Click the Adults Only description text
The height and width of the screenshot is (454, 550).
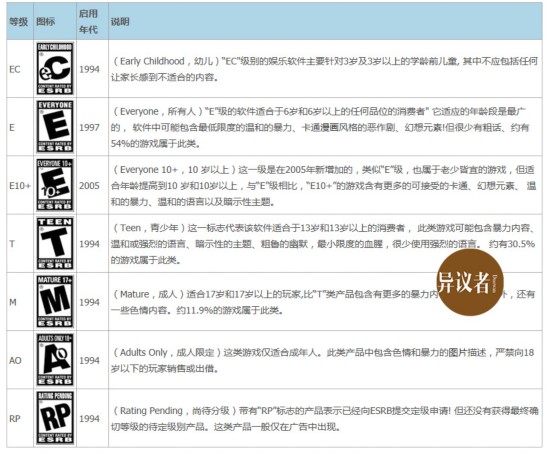coord(323,360)
